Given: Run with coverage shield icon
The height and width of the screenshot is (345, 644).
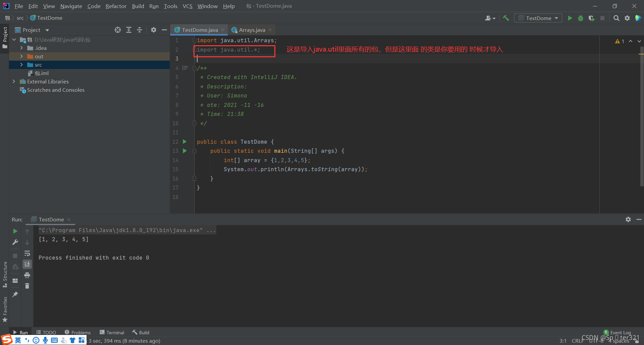Looking at the screenshot, I should pyautogui.click(x=592, y=18).
